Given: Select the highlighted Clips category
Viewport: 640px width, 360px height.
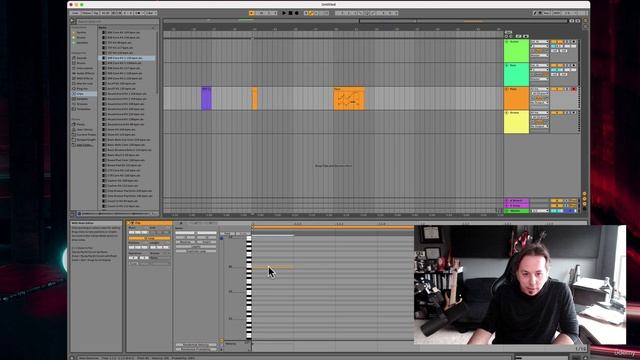Looking at the screenshot, I should click(x=84, y=93).
